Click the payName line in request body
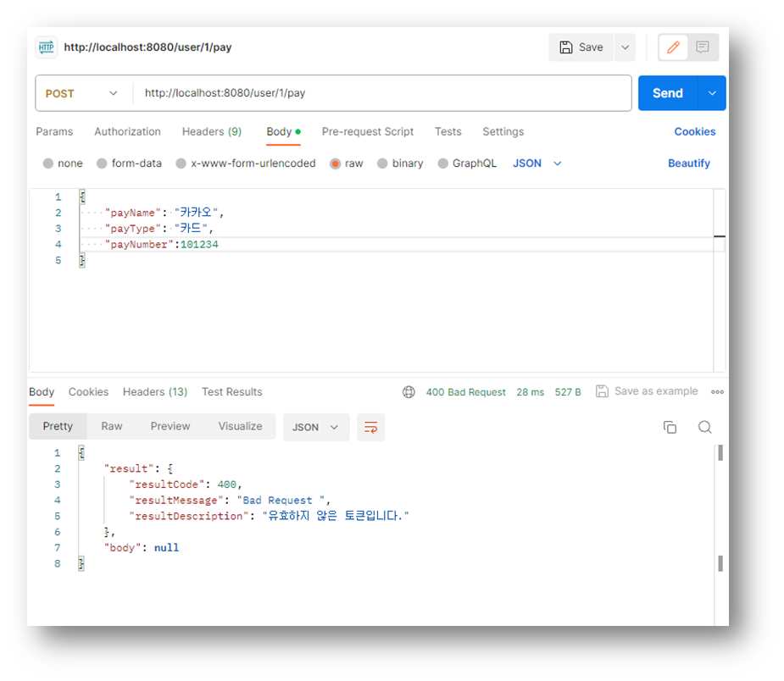This screenshot has height=681, width=784. (164, 213)
